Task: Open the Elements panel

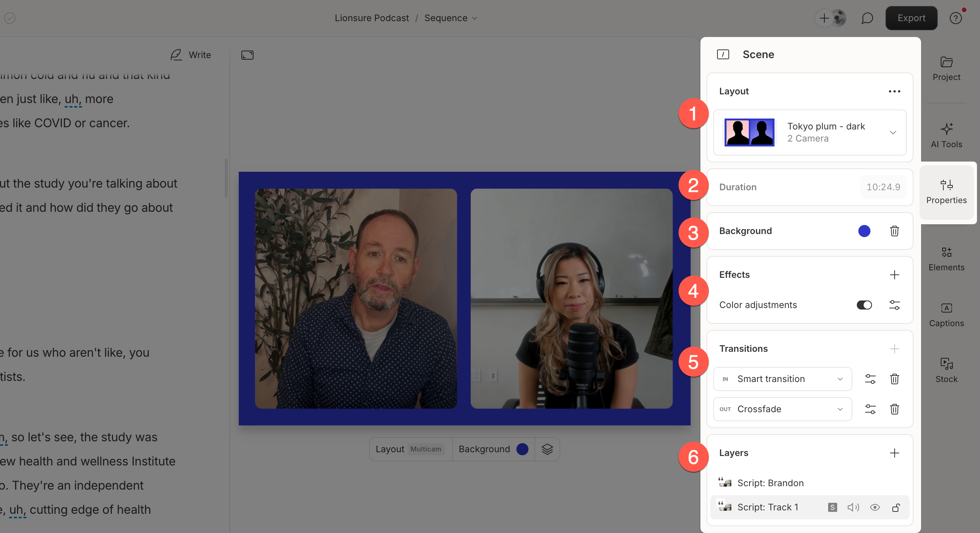Action: point(946,259)
